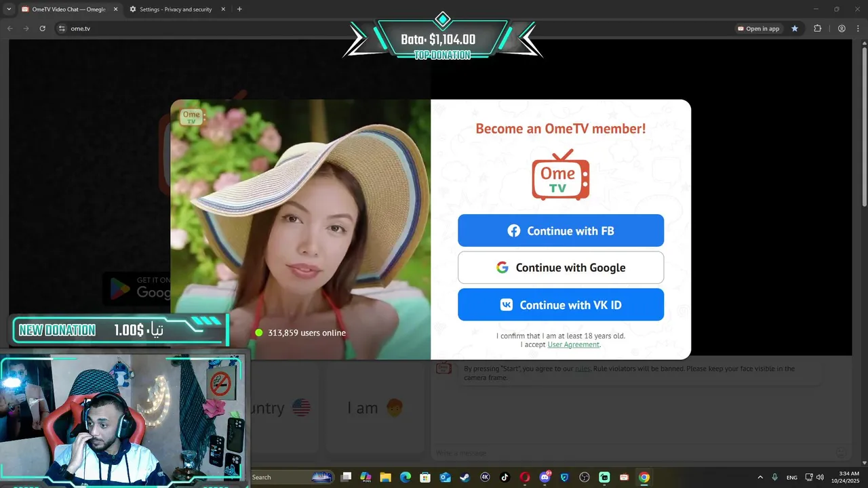Open 4K Downloader from taskbar
The image size is (868, 488).
click(x=485, y=477)
